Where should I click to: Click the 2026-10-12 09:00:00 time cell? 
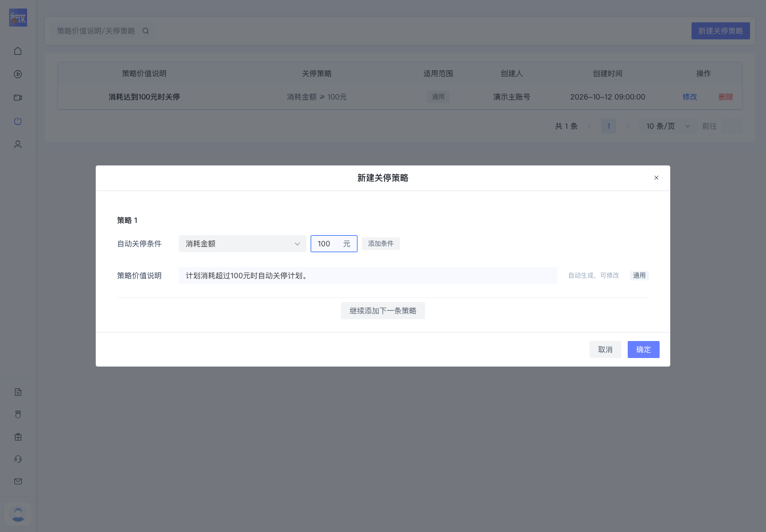click(x=608, y=97)
